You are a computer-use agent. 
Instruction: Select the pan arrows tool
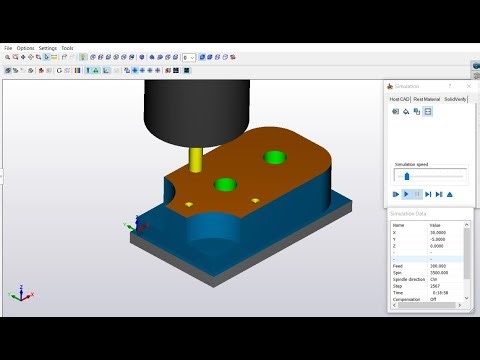click(x=23, y=57)
